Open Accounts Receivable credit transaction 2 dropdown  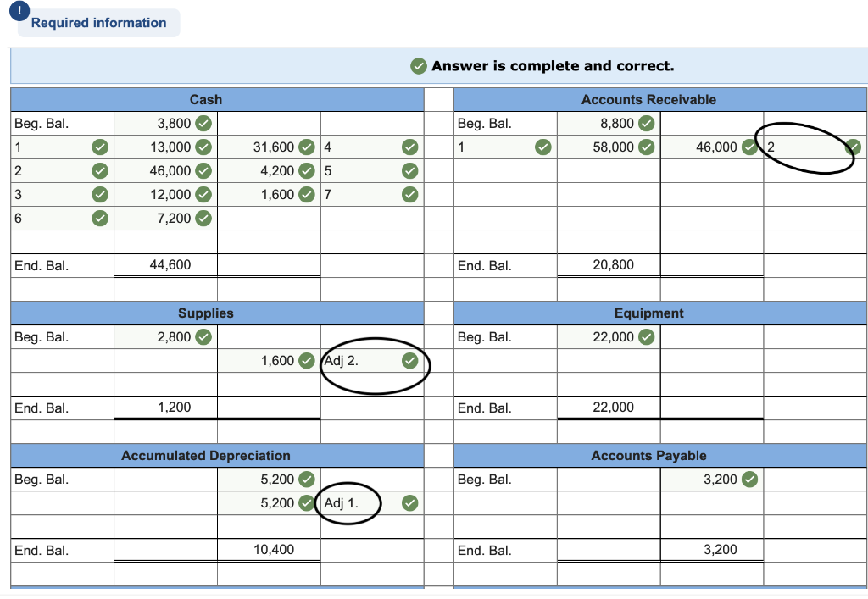[x=815, y=147]
